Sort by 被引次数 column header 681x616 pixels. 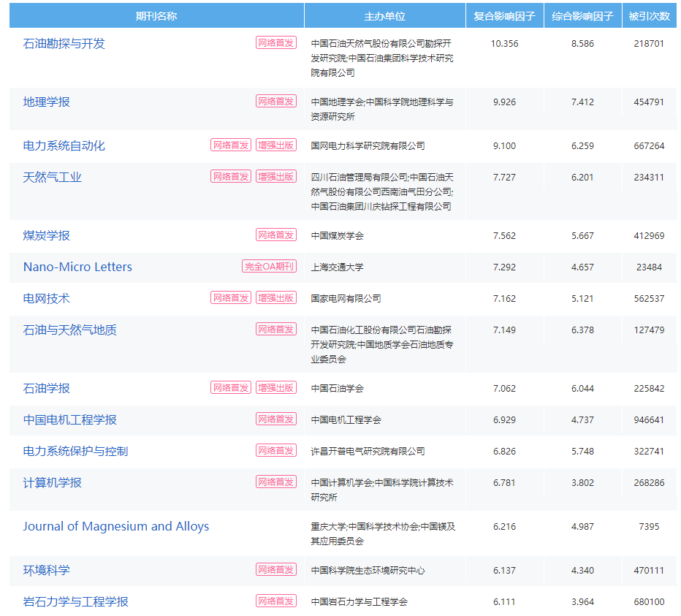click(650, 16)
